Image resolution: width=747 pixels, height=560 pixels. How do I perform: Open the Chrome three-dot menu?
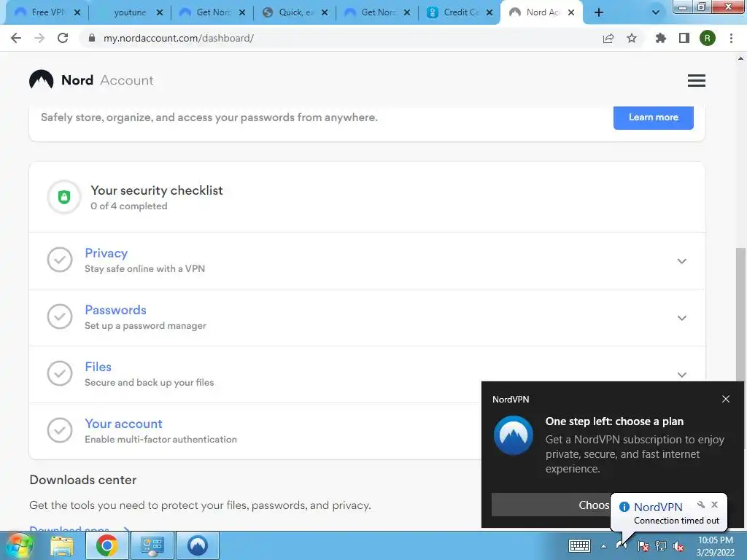point(731,38)
